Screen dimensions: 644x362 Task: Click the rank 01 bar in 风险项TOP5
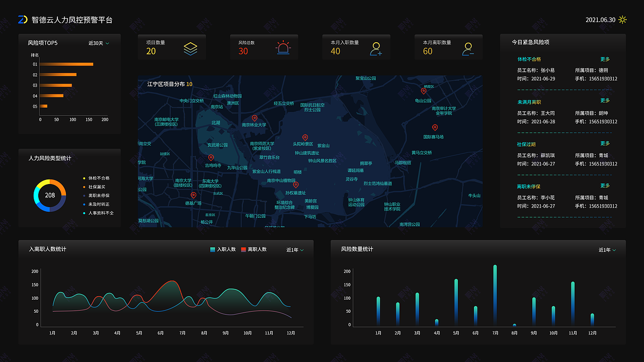(x=66, y=64)
